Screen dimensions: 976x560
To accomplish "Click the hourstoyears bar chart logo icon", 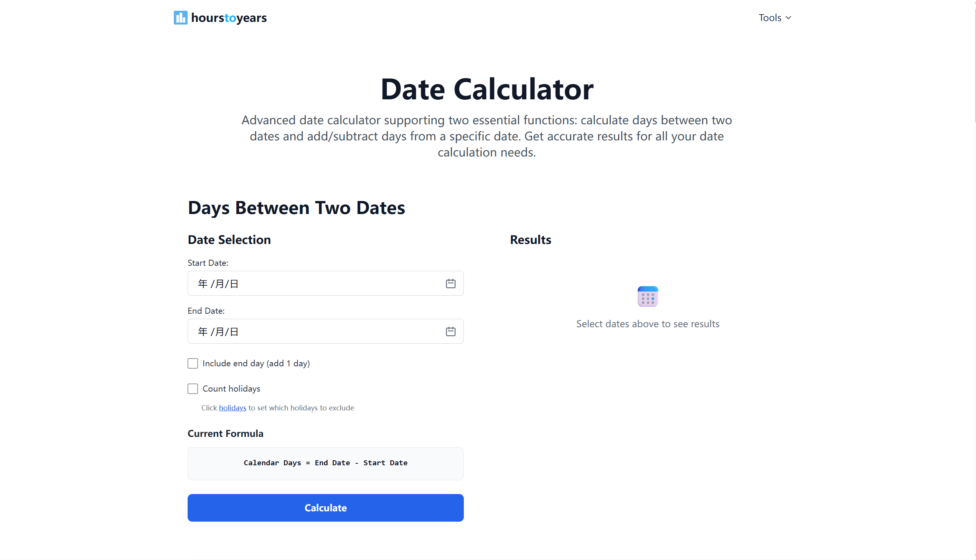I will click(180, 18).
